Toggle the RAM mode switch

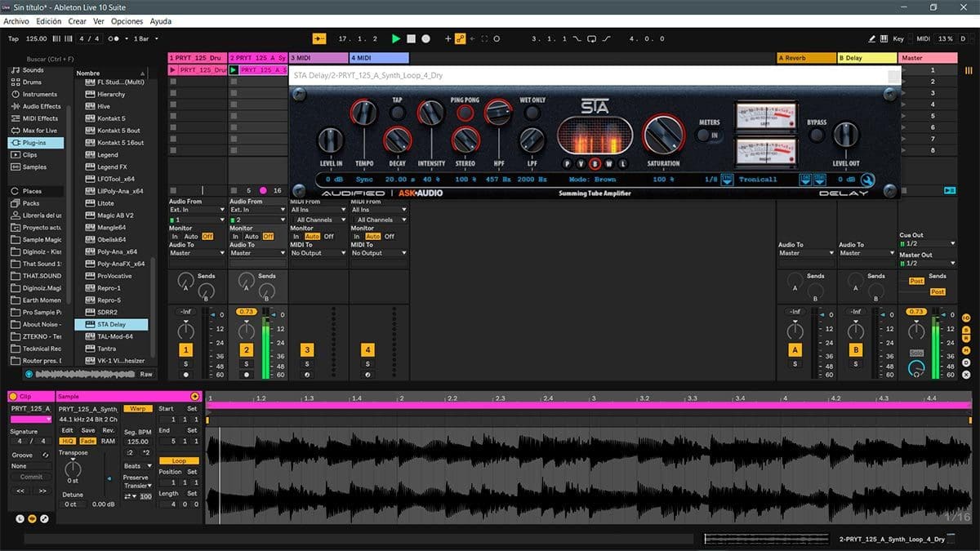coord(108,441)
